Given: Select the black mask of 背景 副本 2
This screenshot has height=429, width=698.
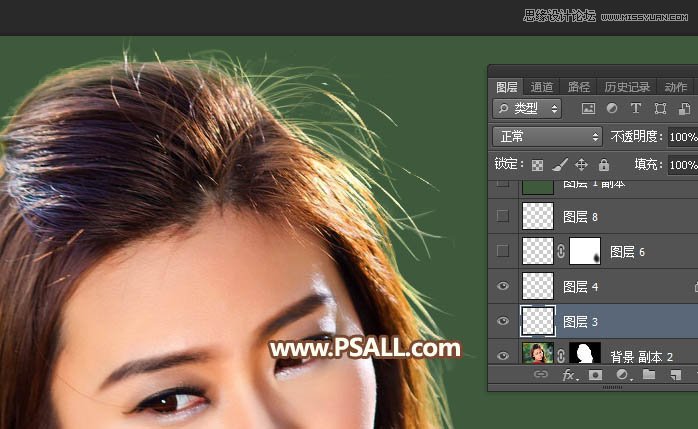Looking at the screenshot, I should point(585,353).
